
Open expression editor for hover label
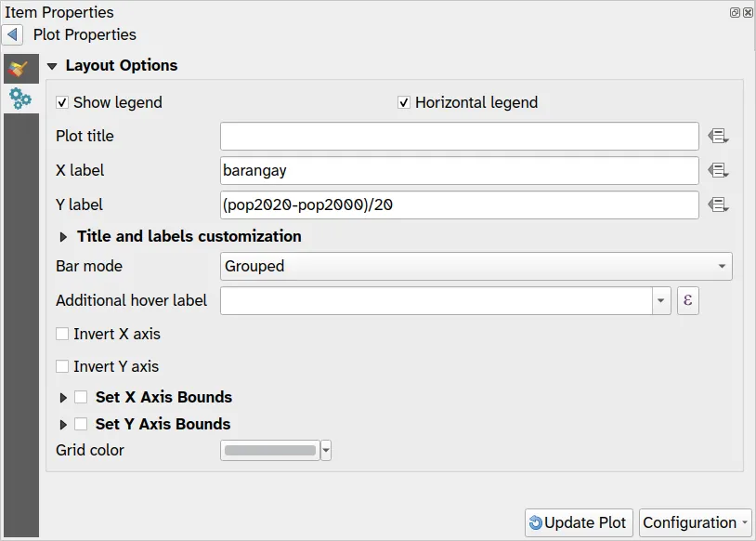pos(687,300)
